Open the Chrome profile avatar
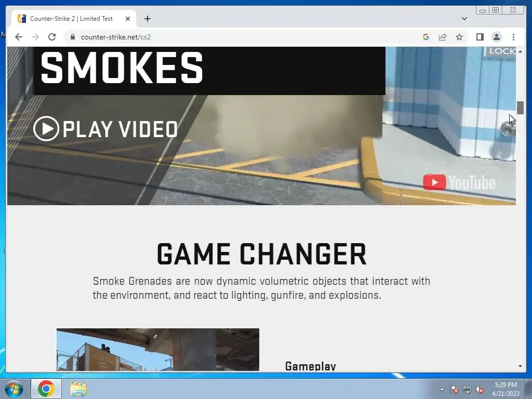The height and width of the screenshot is (399, 532). (496, 37)
